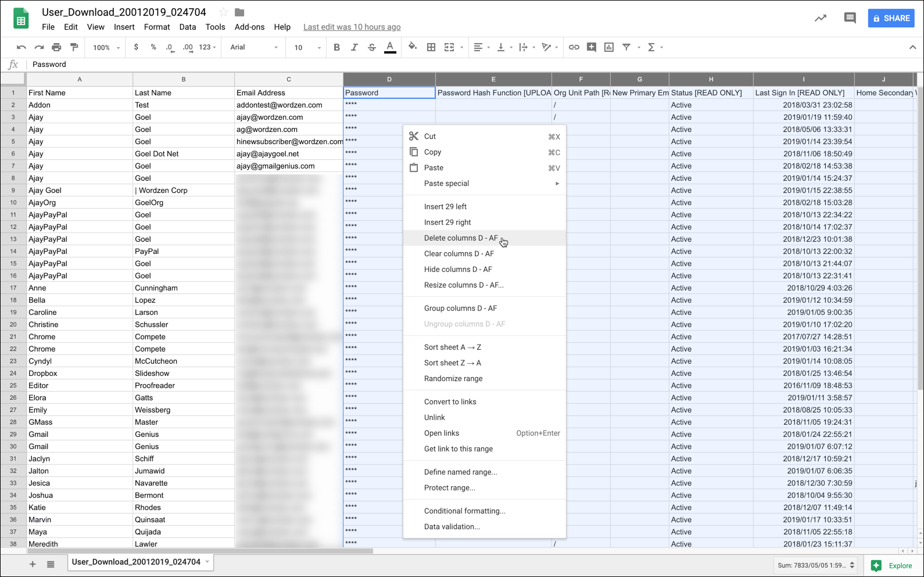
Task: Open the 'Last edit was 10 hours ago' link
Action: pos(352,27)
